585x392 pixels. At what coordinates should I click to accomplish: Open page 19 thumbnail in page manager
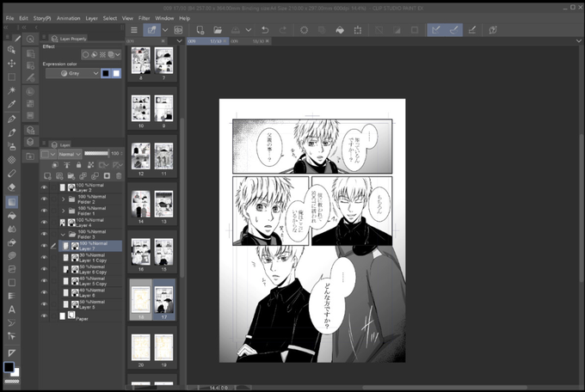(x=163, y=347)
